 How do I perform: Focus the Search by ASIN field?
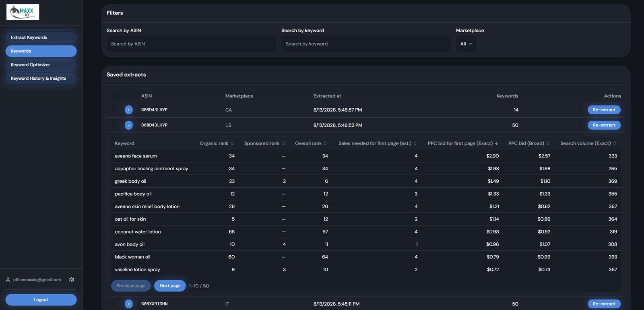[191, 44]
